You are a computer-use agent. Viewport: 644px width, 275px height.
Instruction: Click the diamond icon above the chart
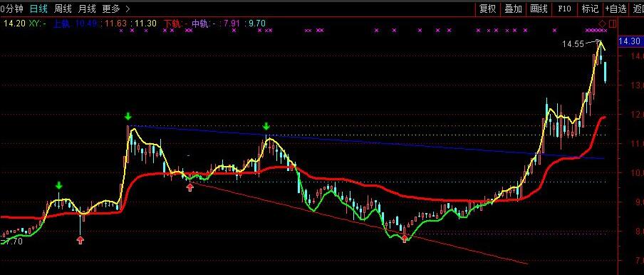click(x=602, y=24)
